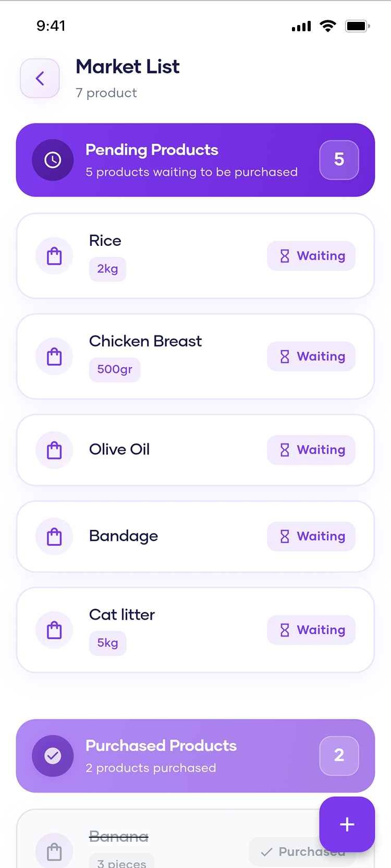Tap the shopping bag icon beside Rice
This screenshot has height=868, width=391.
tap(54, 256)
